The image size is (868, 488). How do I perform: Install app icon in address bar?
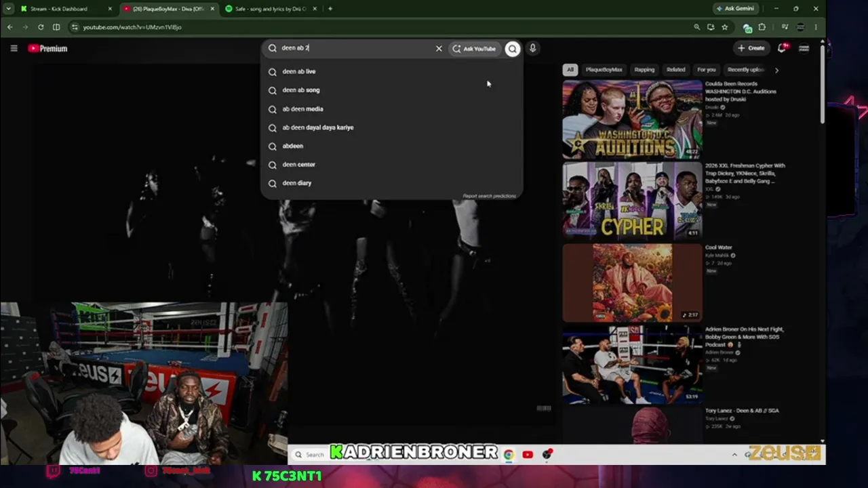pos(711,27)
